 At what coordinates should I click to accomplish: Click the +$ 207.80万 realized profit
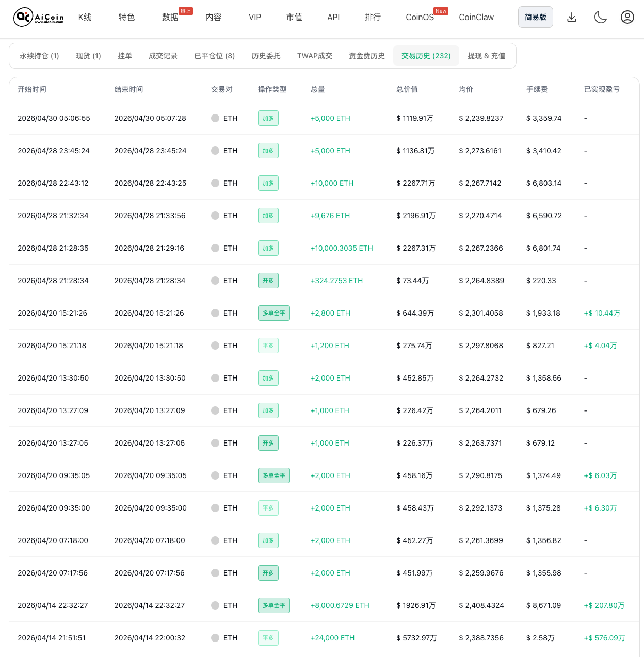pyautogui.click(x=604, y=605)
